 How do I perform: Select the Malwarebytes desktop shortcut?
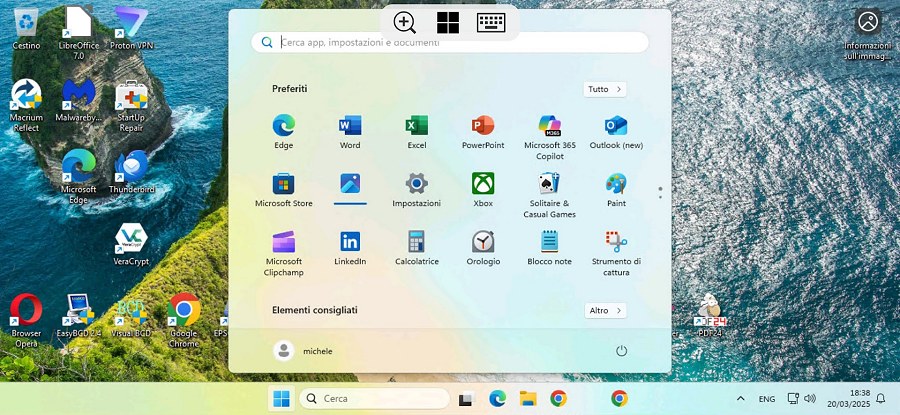point(78,100)
